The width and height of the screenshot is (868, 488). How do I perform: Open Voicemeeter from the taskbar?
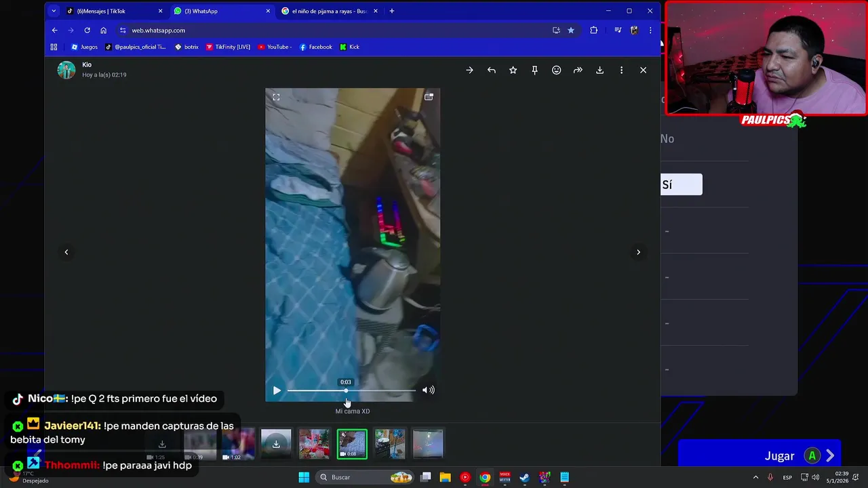(x=505, y=477)
